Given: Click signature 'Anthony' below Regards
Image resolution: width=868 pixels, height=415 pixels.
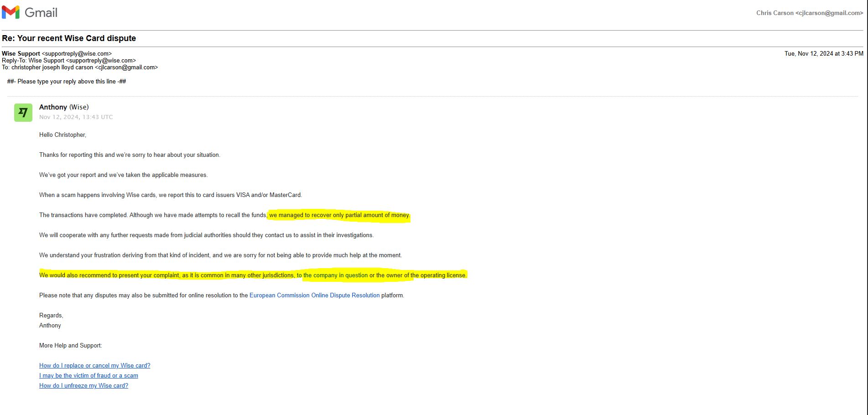Looking at the screenshot, I should pyautogui.click(x=50, y=325).
